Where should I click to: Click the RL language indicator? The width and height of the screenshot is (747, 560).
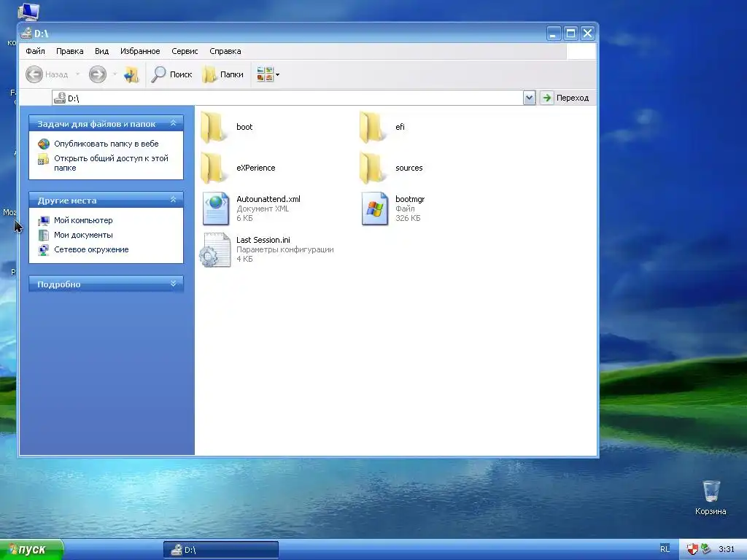pyautogui.click(x=665, y=549)
